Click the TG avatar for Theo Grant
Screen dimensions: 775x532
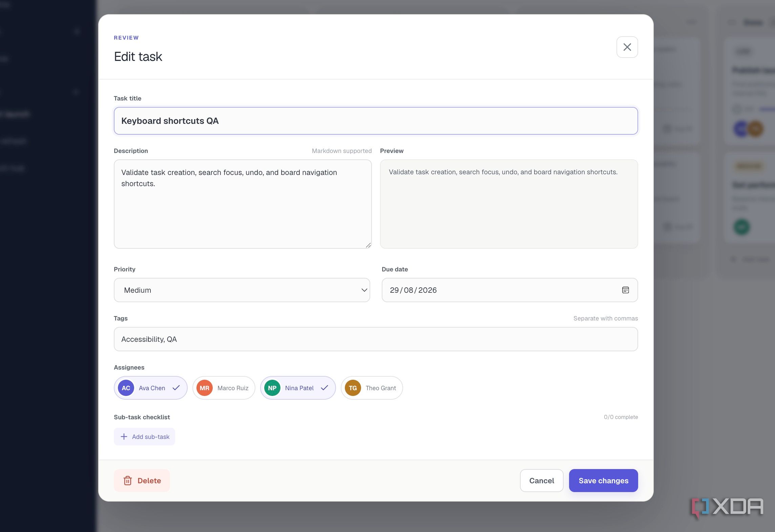click(353, 388)
